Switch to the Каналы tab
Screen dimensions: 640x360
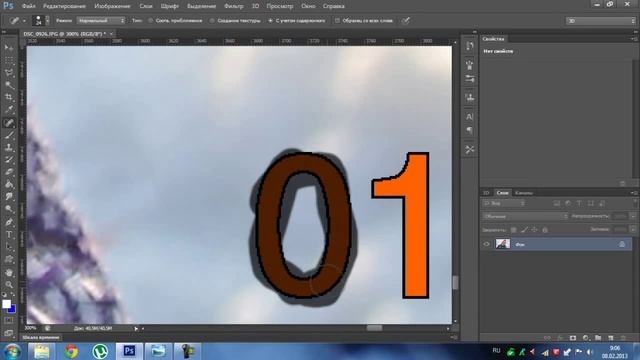524,193
